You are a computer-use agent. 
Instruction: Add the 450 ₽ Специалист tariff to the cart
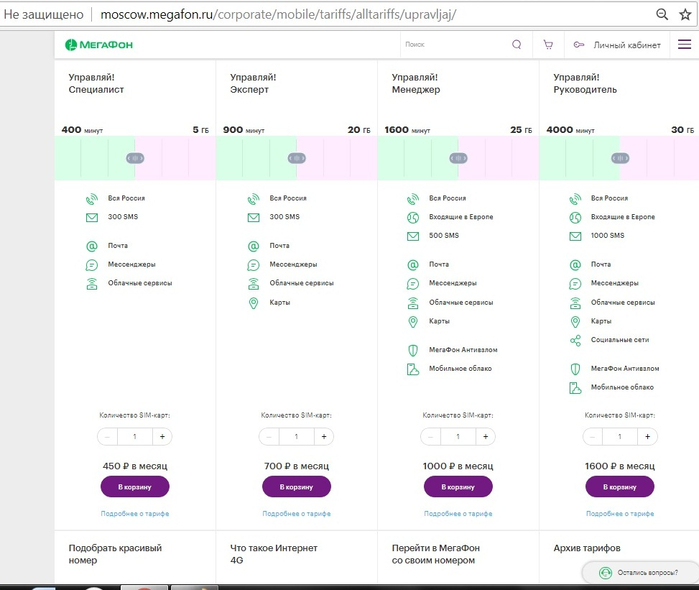point(135,487)
